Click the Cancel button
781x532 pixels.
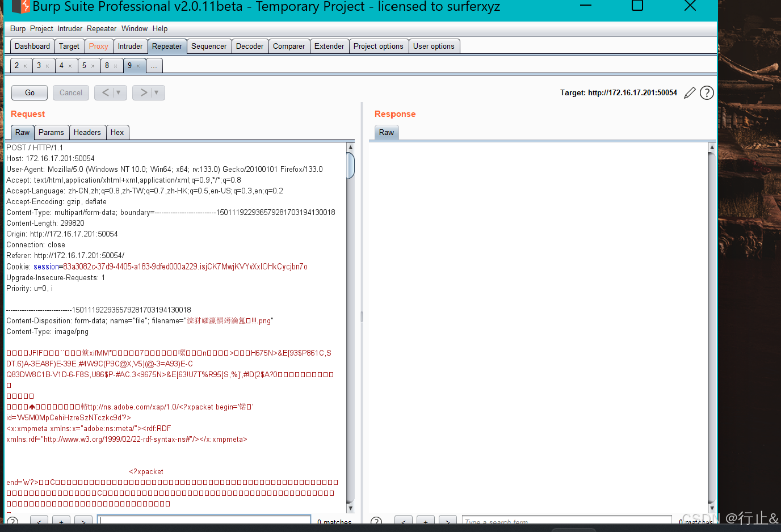point(71,92)
